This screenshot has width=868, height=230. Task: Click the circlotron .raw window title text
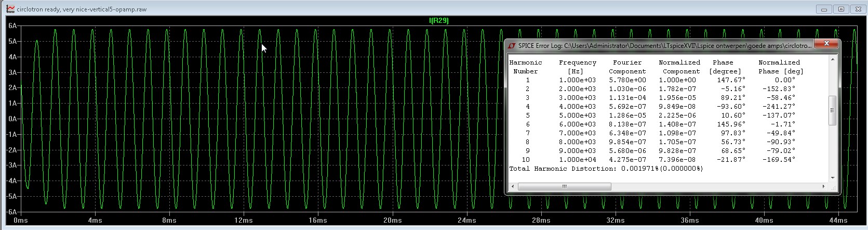pos(82,9)
